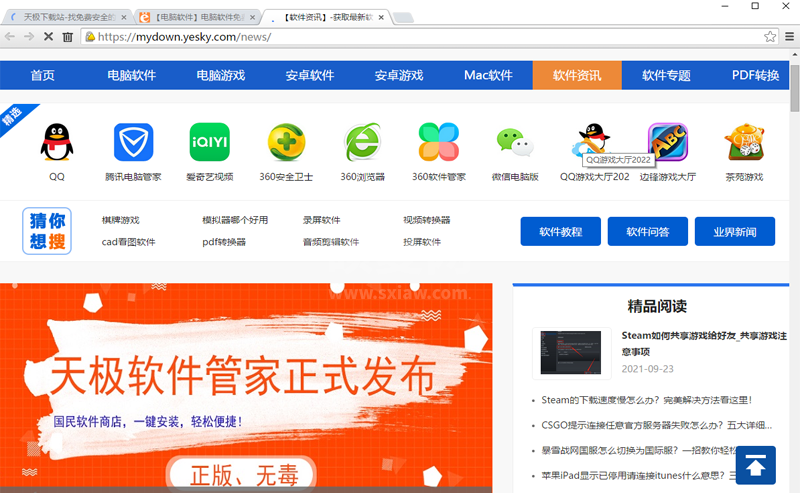Click the 软件教程 button
The width and height of the screenshot is (800, 493).
[561, 232]
